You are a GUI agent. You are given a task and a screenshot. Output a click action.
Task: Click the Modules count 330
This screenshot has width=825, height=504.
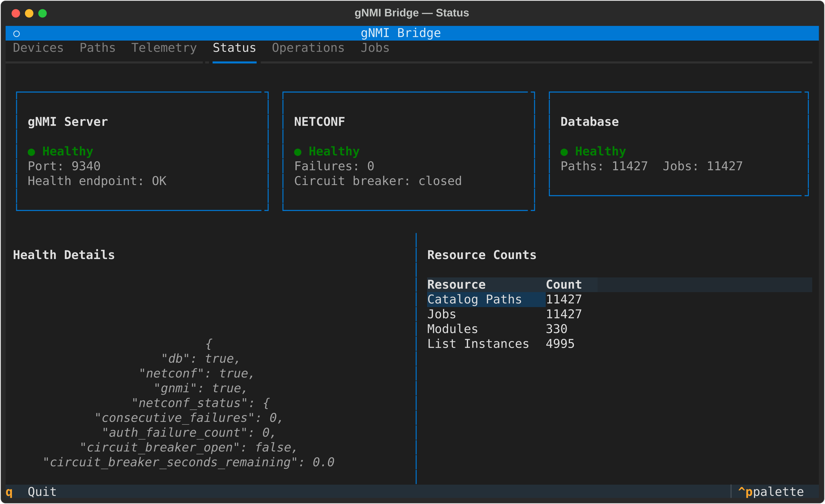coord(556,329)
